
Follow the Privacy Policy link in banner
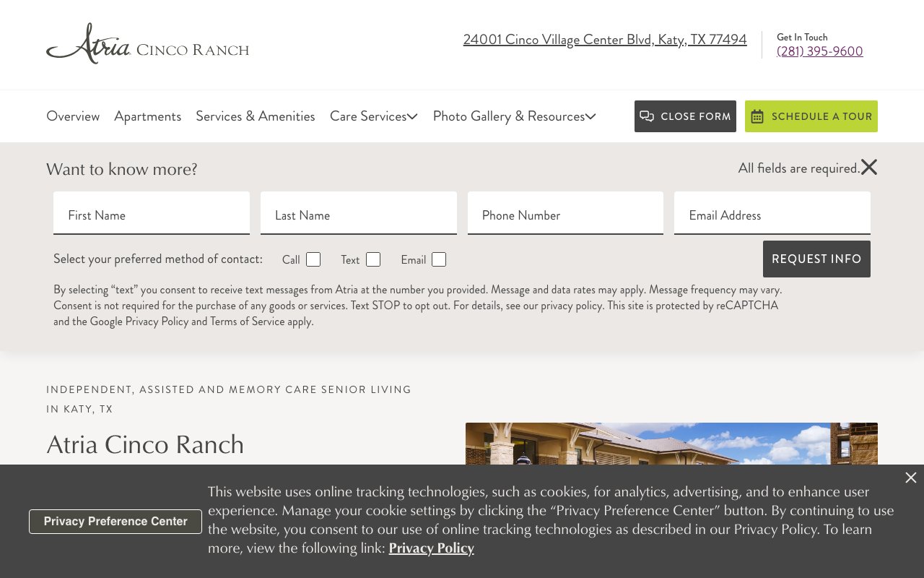432,548
